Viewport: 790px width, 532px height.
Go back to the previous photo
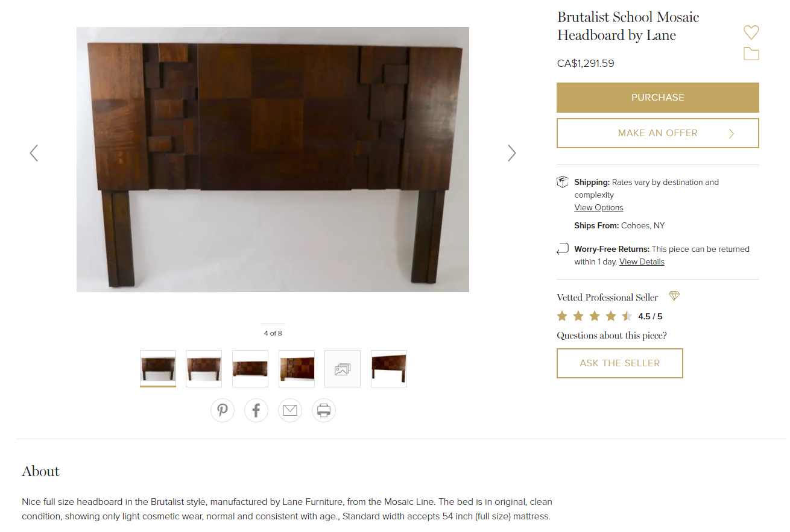pyautogui.click(x=34, y=153)
